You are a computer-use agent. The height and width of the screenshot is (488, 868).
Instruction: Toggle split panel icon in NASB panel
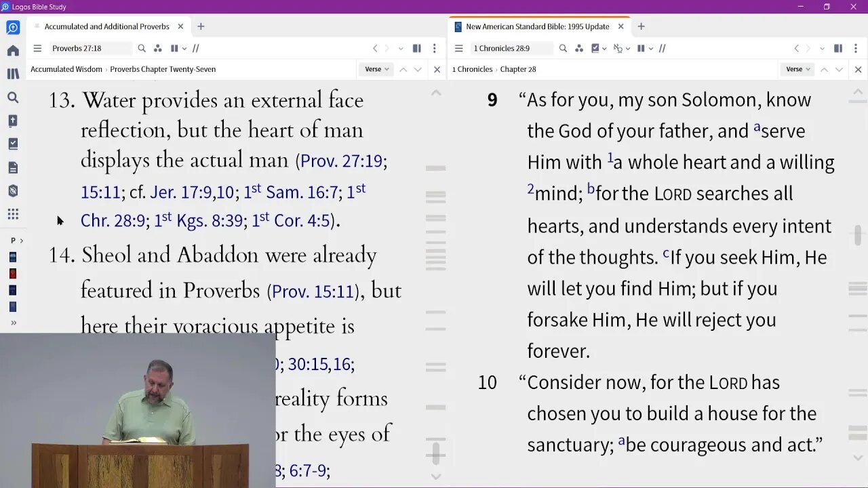[838, 48]
